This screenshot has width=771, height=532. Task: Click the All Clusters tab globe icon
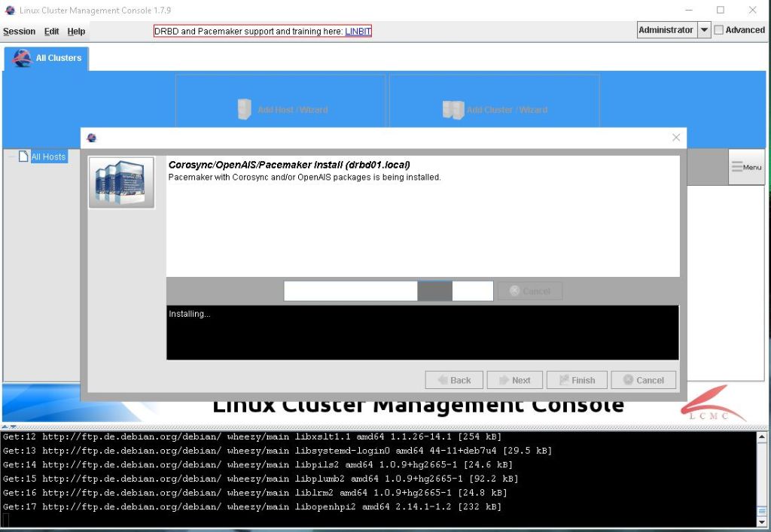[22, 58]
